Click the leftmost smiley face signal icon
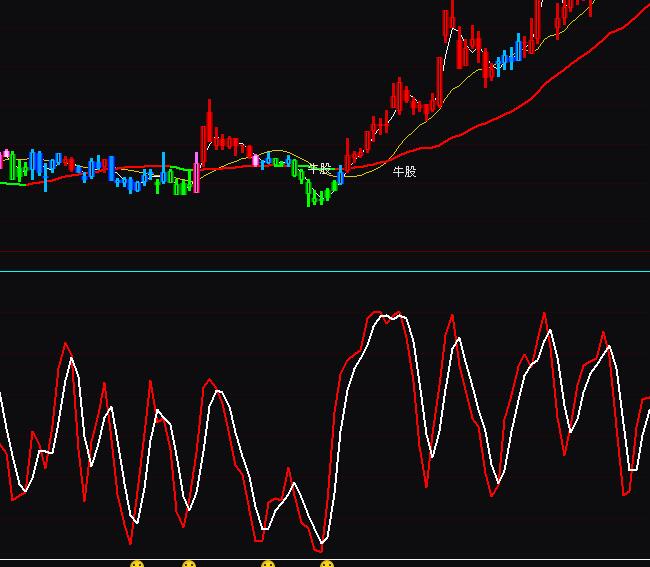 click(137, 564)
